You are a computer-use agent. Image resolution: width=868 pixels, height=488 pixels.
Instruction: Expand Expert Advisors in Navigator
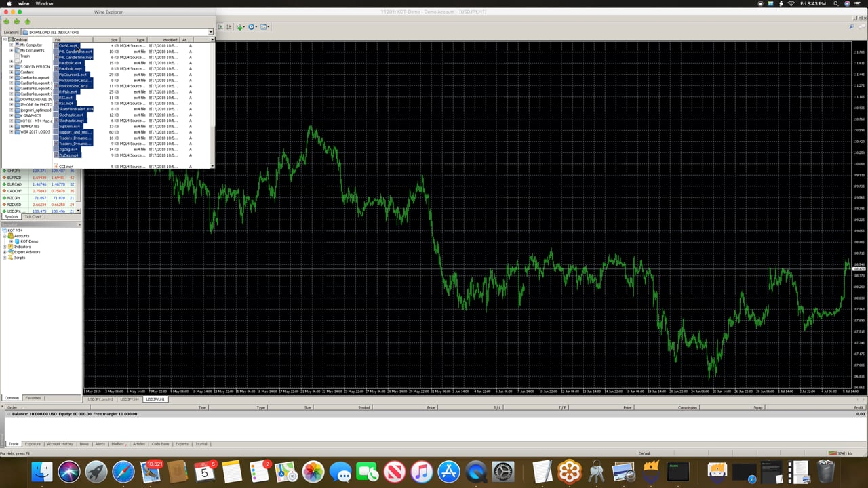coord(5,252)
